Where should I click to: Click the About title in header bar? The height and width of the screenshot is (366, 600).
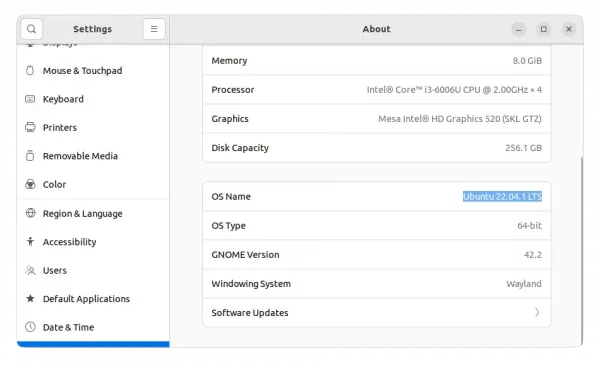click(x=377, y=29)
